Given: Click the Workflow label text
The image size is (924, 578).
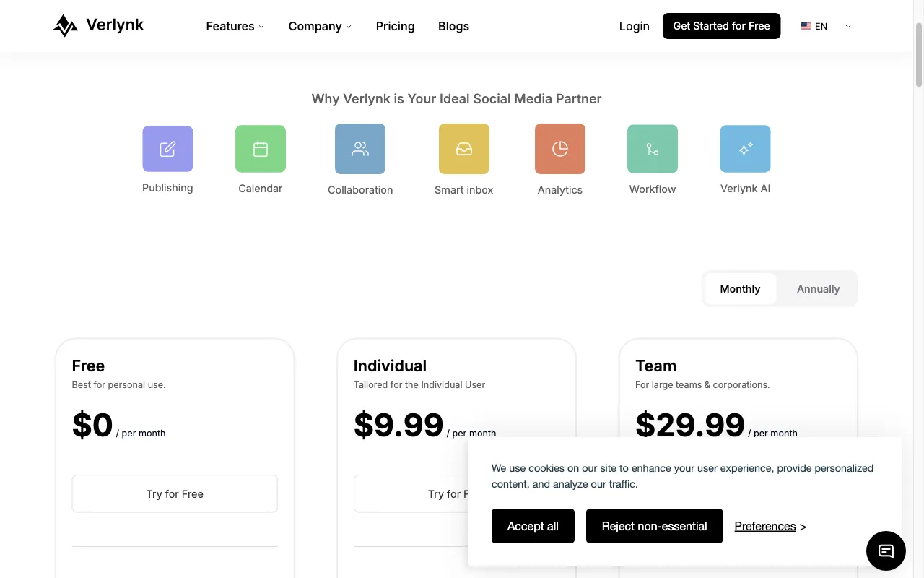Looking at the screenshot, I should coord(653,189).
